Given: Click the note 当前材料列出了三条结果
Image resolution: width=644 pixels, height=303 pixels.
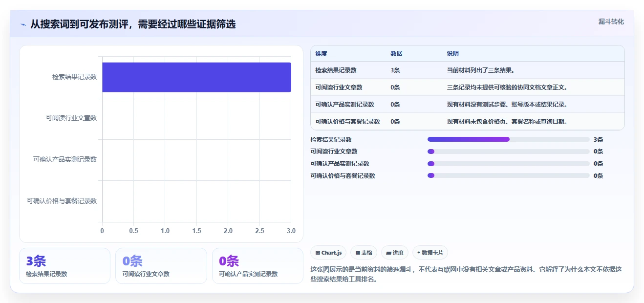Looking at the screenshot, I should tap(481, 70).
